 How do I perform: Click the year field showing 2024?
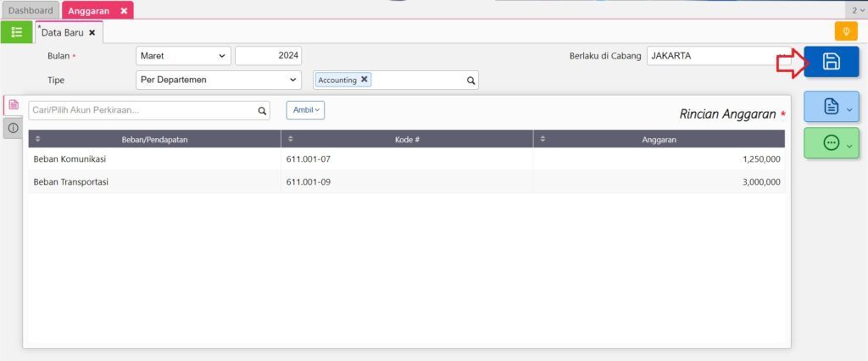[268, 56]
